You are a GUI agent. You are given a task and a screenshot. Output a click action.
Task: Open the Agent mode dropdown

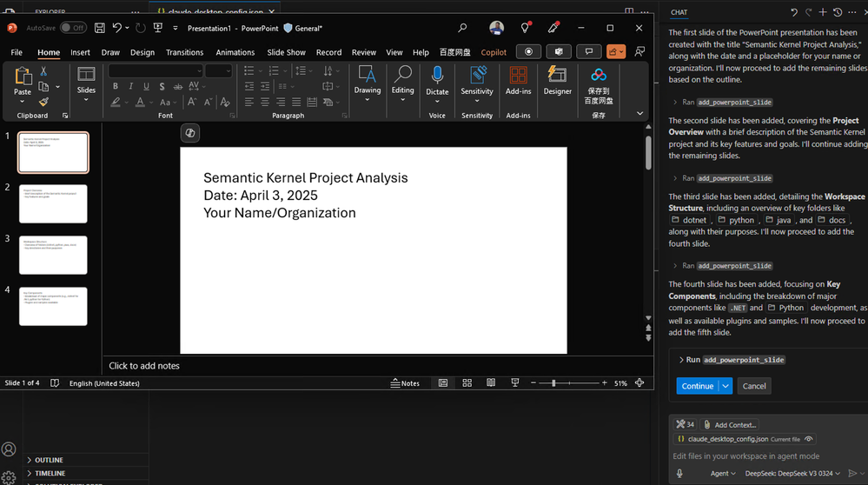723,474
